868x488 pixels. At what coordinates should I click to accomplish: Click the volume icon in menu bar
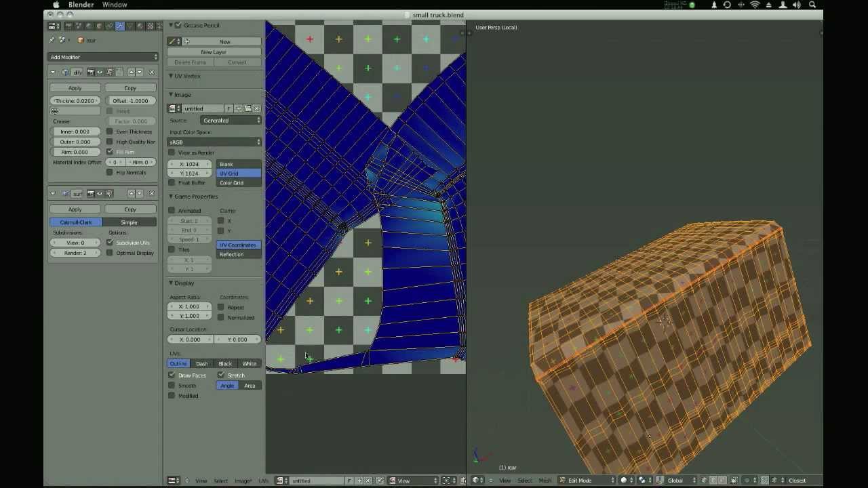coord(796,5)
